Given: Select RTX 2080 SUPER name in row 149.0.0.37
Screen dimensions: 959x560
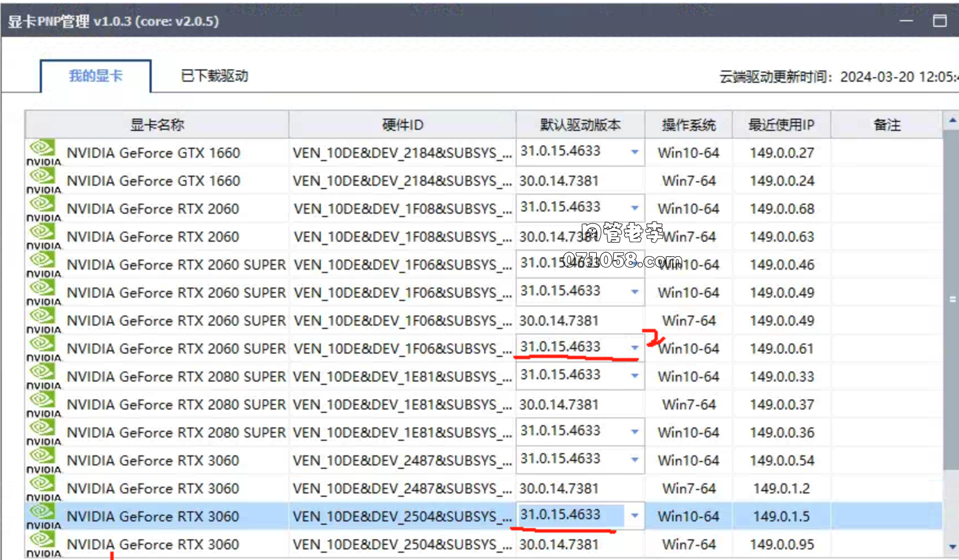Looking at the screenshot, I should coord(176,404).
